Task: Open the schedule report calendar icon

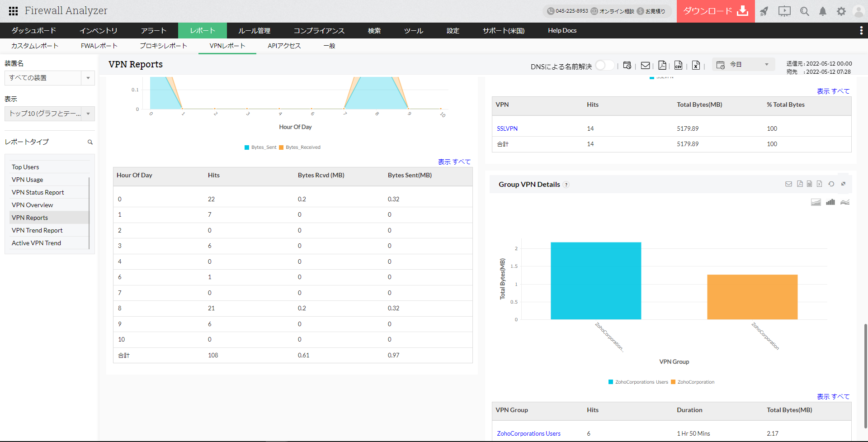Action: [x=627, y=66]
